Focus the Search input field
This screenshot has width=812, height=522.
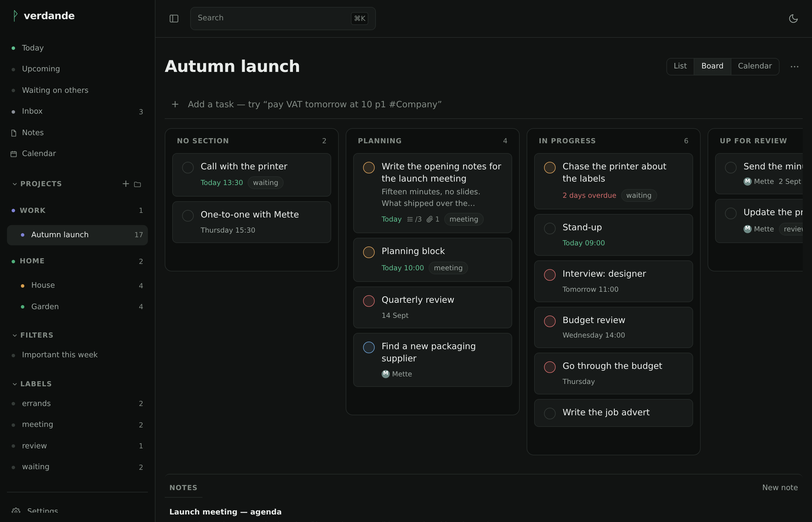tap(283, 18)
